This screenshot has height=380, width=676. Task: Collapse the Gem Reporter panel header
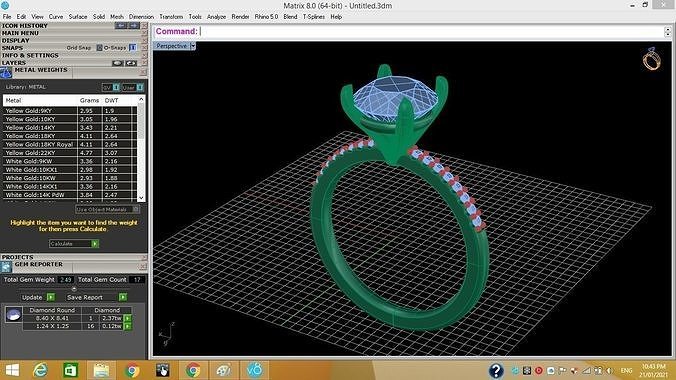(x=39, y=264)
